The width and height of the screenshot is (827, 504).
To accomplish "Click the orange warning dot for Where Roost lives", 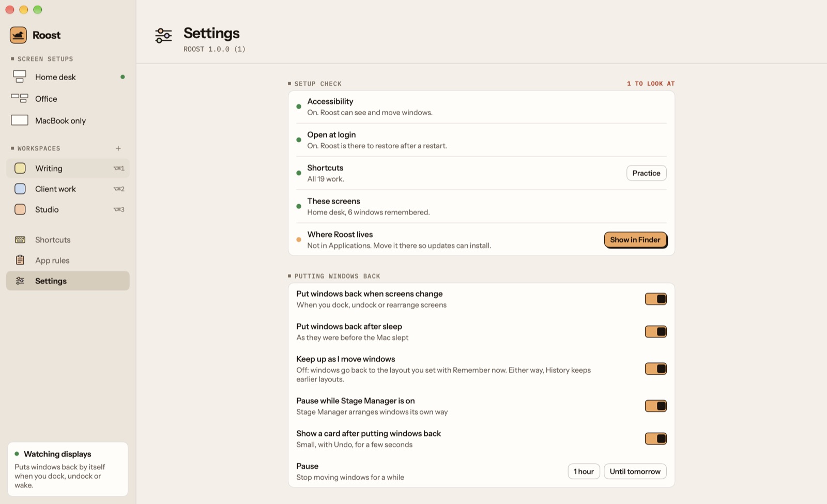I will tap(299, 239).
